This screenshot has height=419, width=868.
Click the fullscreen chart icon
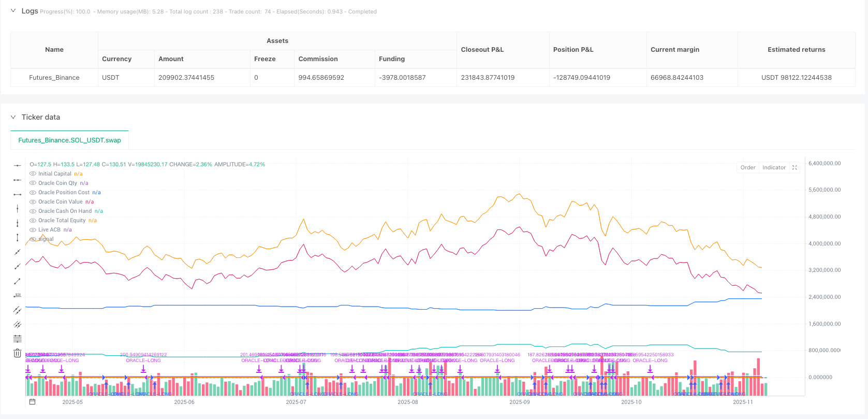click(x=795, y=167)
